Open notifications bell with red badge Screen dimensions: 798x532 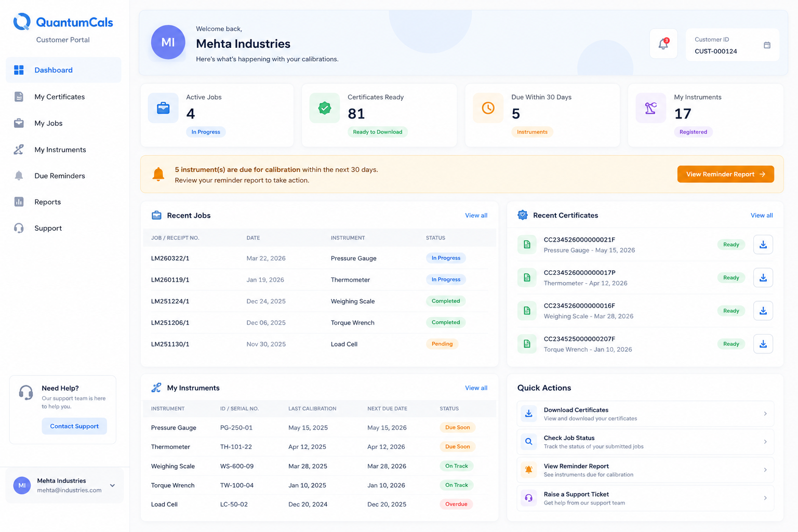coord(663,44)
